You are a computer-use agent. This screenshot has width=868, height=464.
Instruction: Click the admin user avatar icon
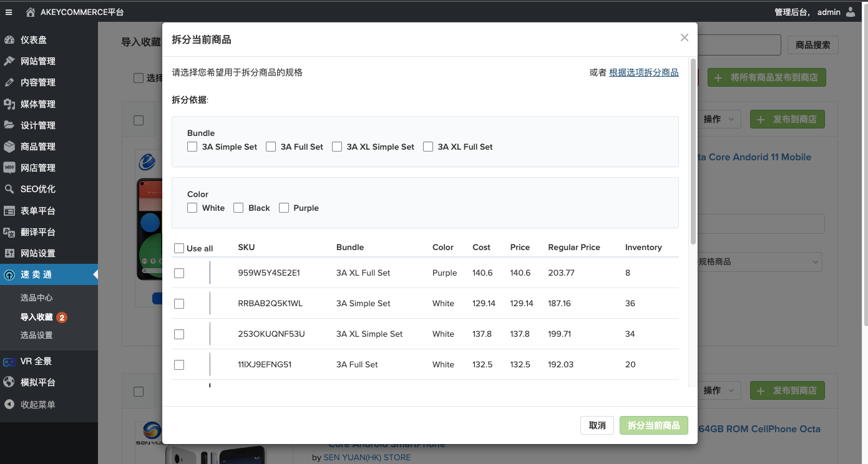851,12
